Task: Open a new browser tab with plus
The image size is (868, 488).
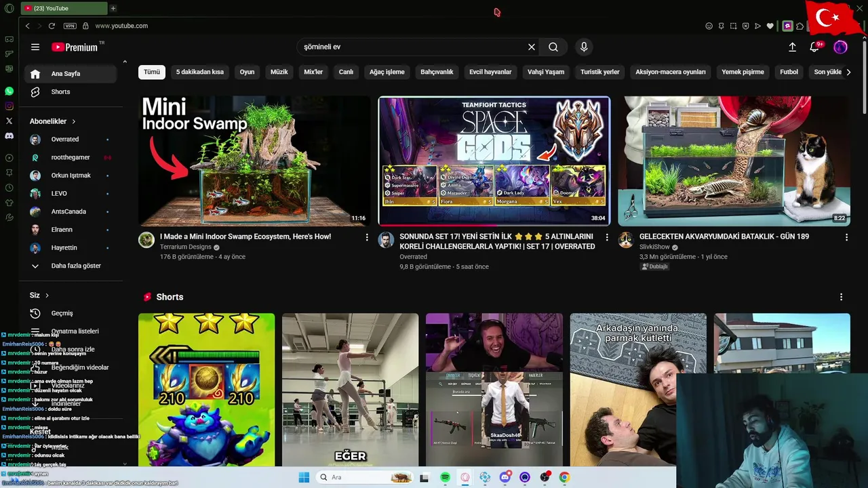Action: (x=113, y=8)
